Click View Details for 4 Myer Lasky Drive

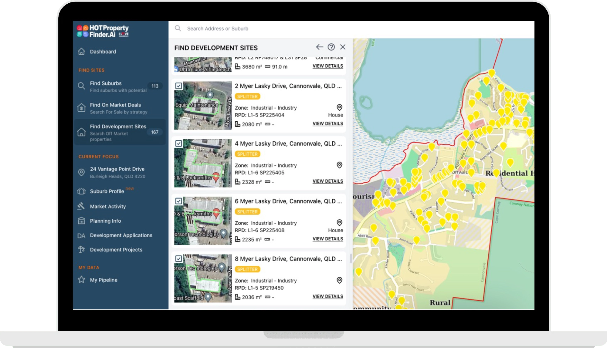328,181
